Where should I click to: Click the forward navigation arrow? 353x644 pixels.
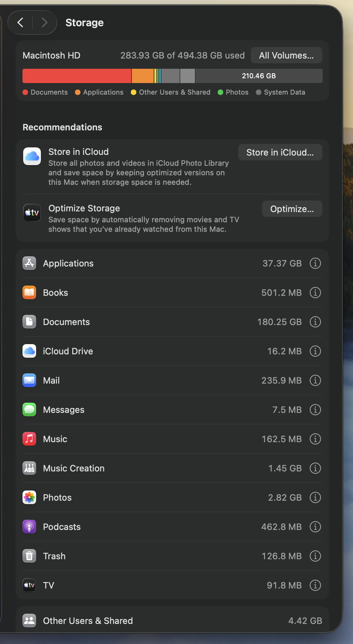click(x=44, y=22)
